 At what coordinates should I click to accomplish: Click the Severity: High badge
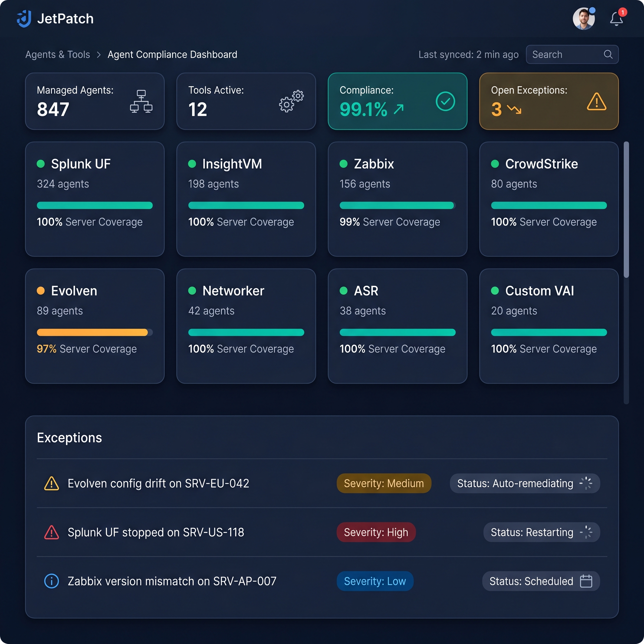point(376,532)
